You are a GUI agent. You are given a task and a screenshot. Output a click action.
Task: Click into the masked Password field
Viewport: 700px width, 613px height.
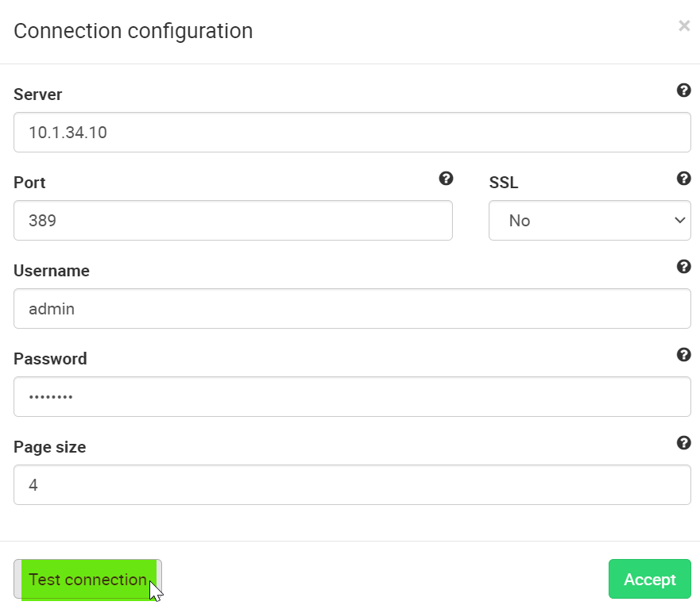(352, 397)
